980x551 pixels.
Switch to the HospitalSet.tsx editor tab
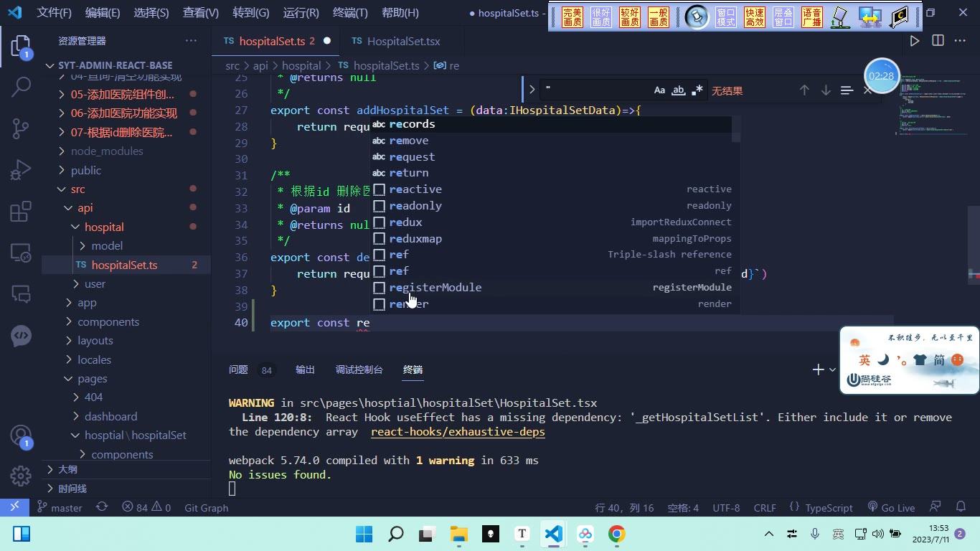click(404, 42)
